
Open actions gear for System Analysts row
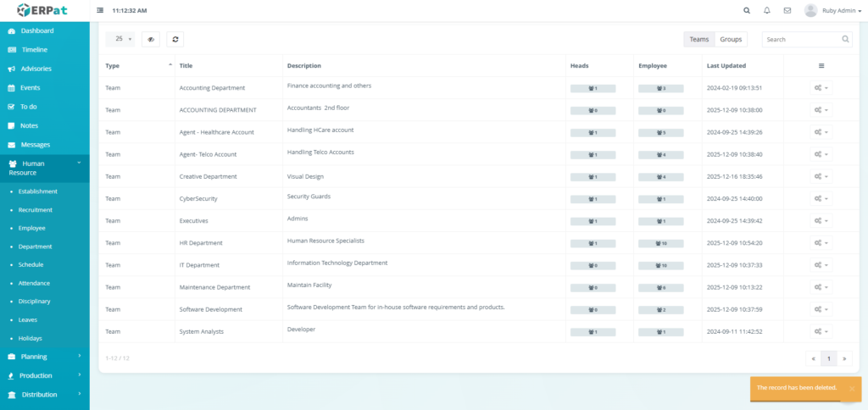coord(821,331)
